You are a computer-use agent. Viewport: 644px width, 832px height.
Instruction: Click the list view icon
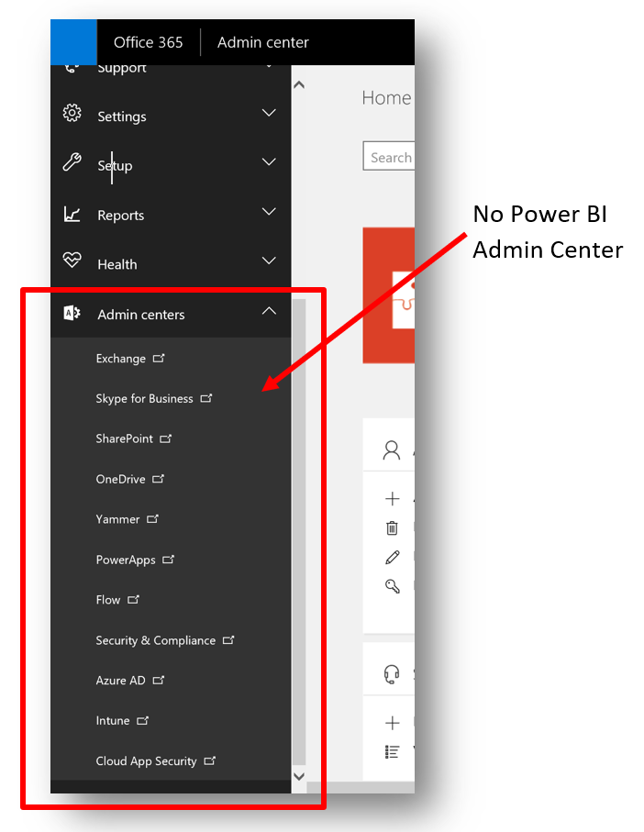click(x=392, y=752)
